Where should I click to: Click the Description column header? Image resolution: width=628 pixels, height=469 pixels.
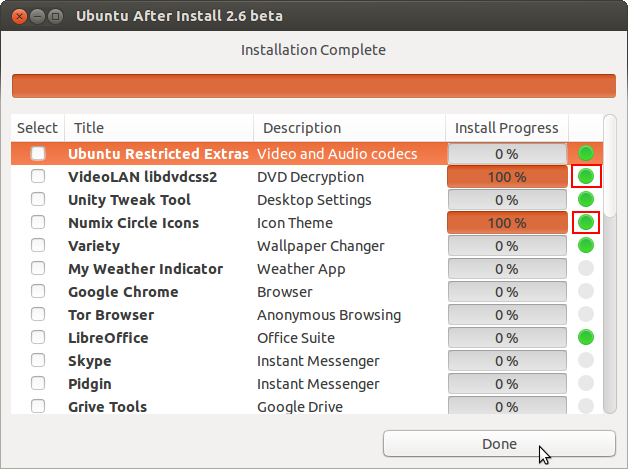350,128
